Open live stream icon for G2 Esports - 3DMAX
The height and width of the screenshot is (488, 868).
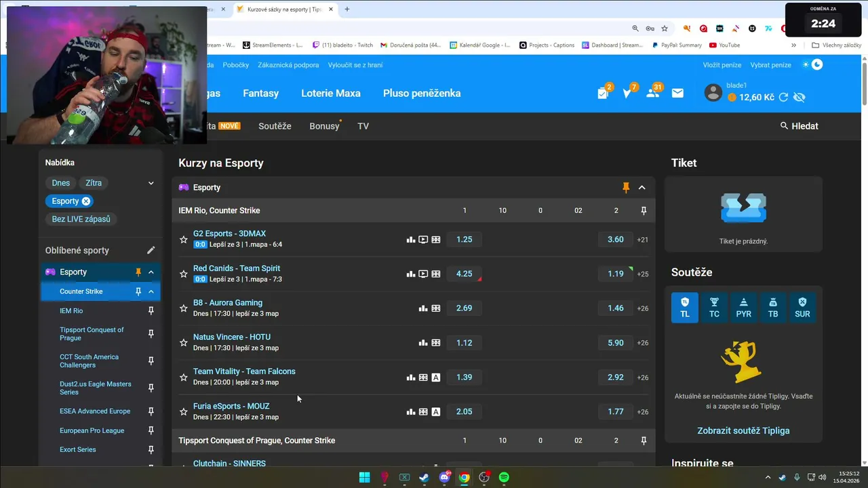(423, 239)
